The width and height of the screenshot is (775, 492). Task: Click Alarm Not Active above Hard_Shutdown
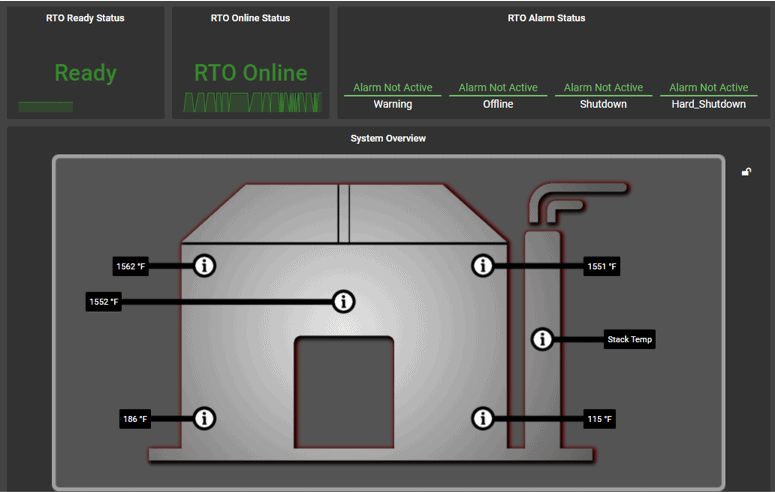[708, 88]
